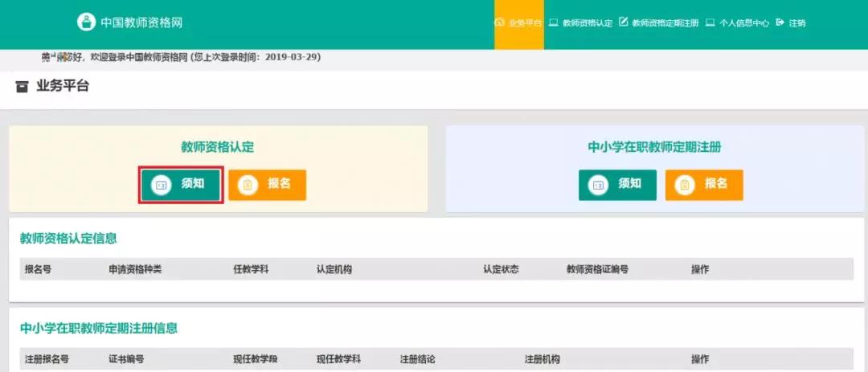This screenshot has width=868, height=372.
Task: Click the 中国教师资格网 site title
Action: point(141,22)
